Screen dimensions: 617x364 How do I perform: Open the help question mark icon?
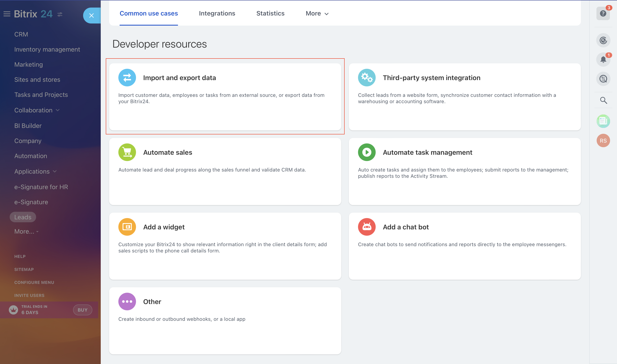pyautogui.click(x=603, y=13)
